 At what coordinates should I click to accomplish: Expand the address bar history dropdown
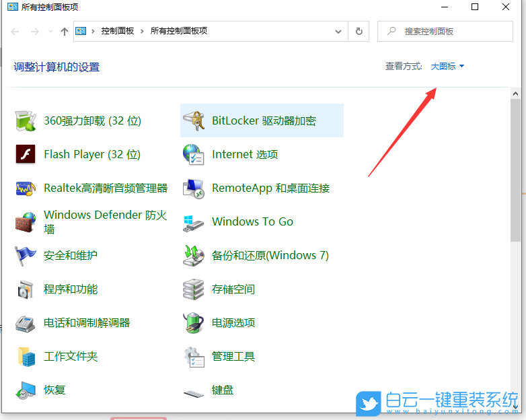click(338, 32)
